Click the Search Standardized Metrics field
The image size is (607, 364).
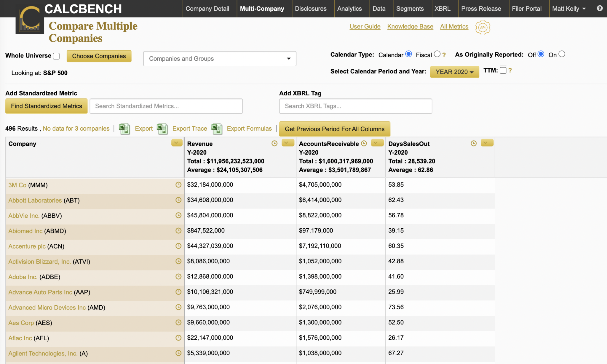click(x=166, y=106)
